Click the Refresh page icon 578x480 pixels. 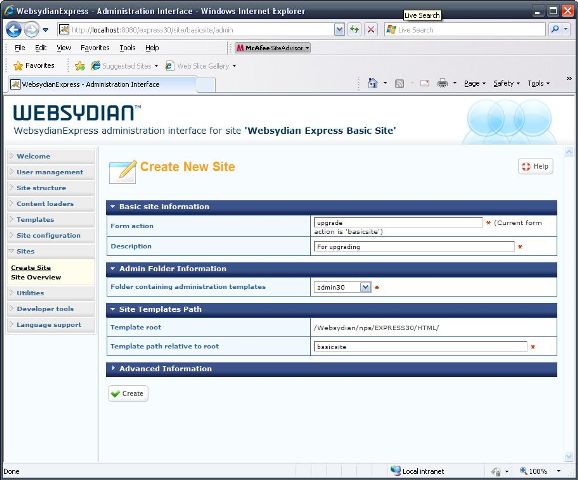(355, 29)
